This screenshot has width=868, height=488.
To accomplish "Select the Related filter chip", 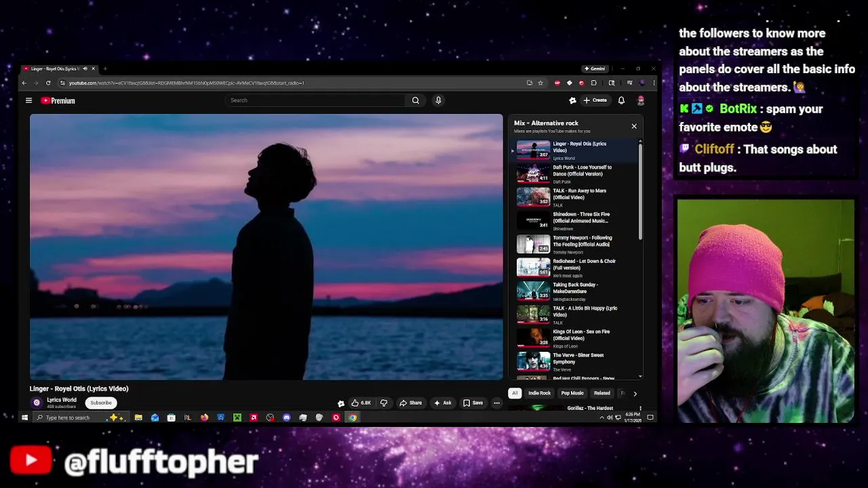I will pos(602,393).
